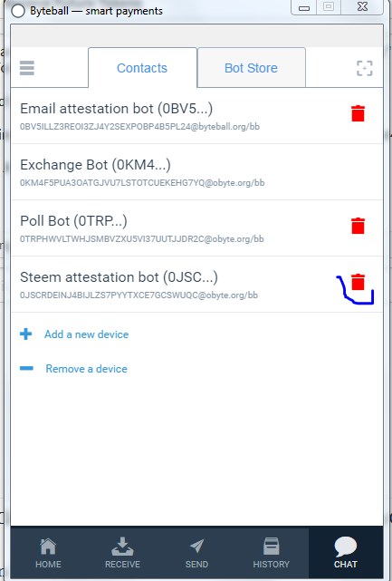The width and height of the screenshot is (392, 581).
Task: Go to Home in bottom navigation
Action: point(48,553)
